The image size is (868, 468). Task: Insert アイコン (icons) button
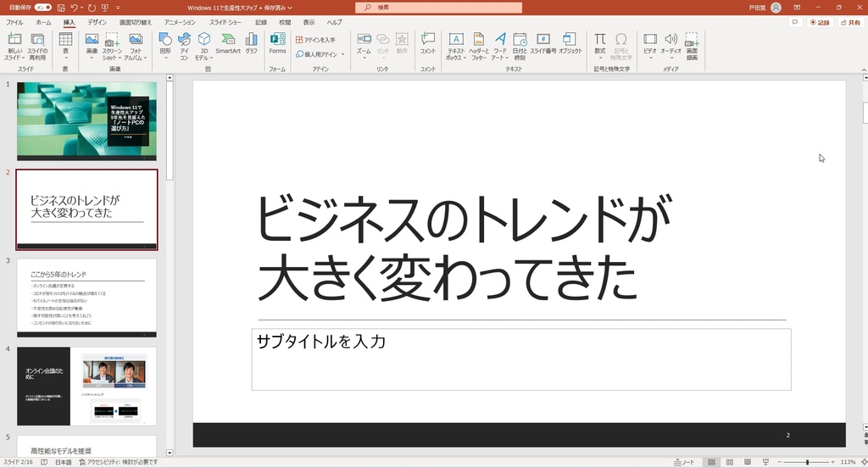click(x=184, y=46)
